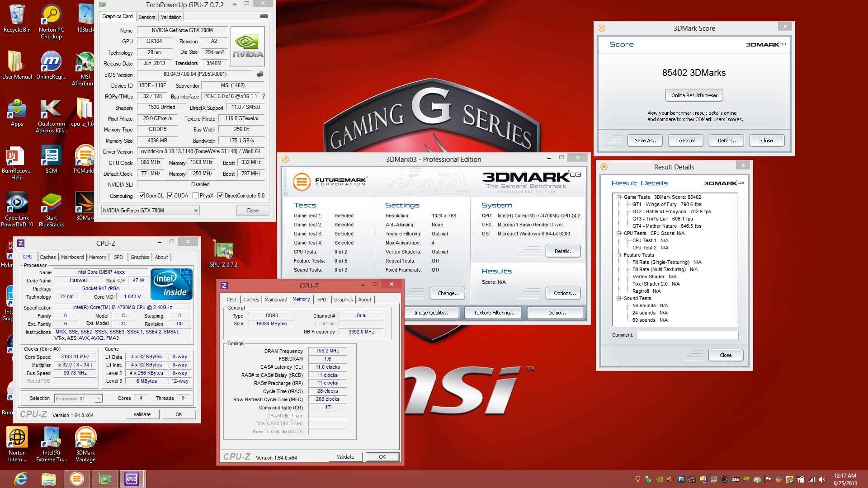868x488 pixels.
Task: Open Start BlueStacks desktop icon
Action: (x=51, y=209)
